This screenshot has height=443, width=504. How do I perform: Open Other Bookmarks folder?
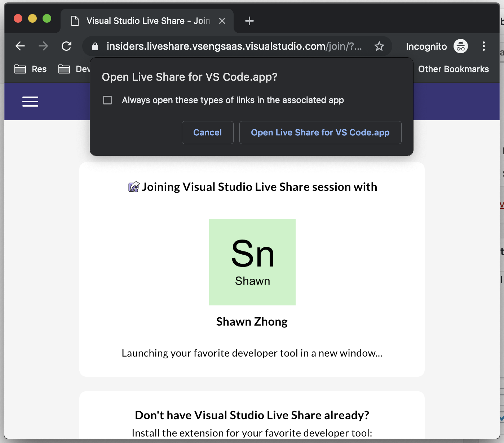(x=453, y=69)
